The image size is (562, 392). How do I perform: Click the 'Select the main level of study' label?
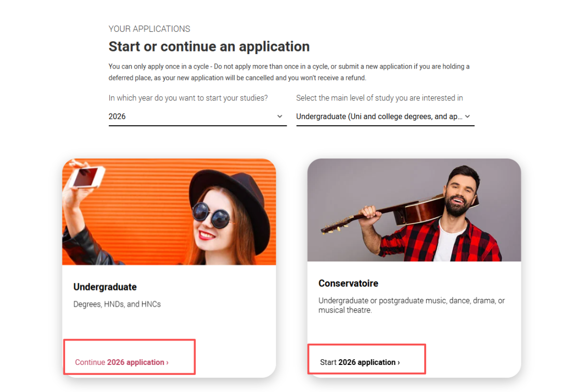tap(379, 98)
